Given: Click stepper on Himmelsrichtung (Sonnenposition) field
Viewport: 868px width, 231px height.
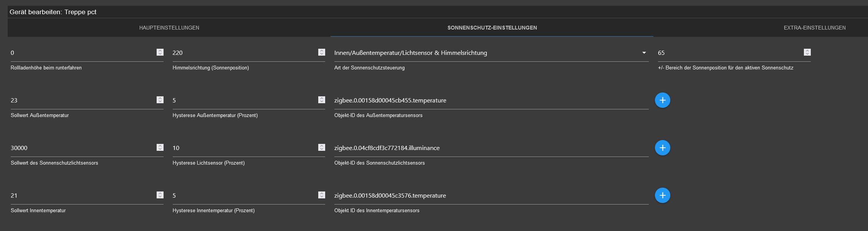Looking at the screenshot, I should point(322,52).
